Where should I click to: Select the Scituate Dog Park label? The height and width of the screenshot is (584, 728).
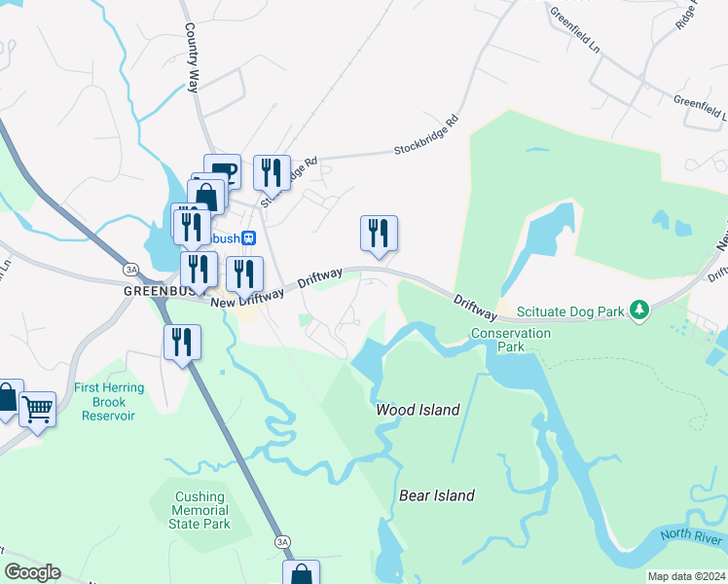click(x=570, y=312)
